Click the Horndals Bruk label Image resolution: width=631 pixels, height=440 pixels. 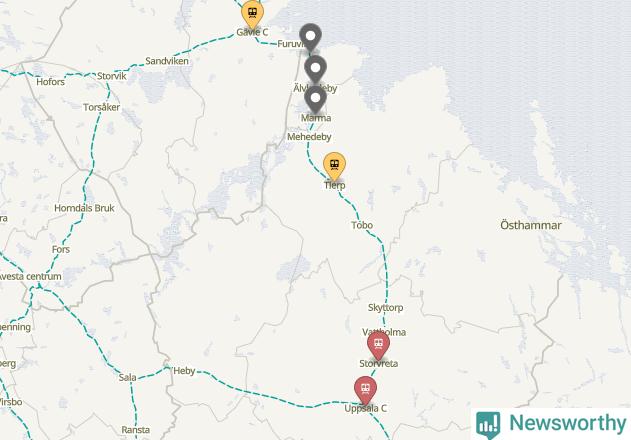(84, 208)
